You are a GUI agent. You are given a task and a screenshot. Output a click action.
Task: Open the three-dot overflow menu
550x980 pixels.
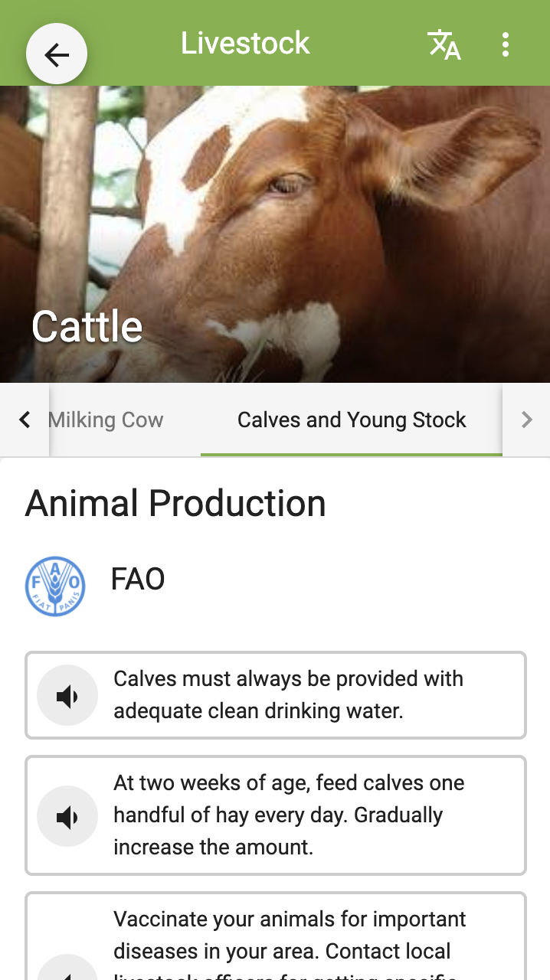click(505, 44)
